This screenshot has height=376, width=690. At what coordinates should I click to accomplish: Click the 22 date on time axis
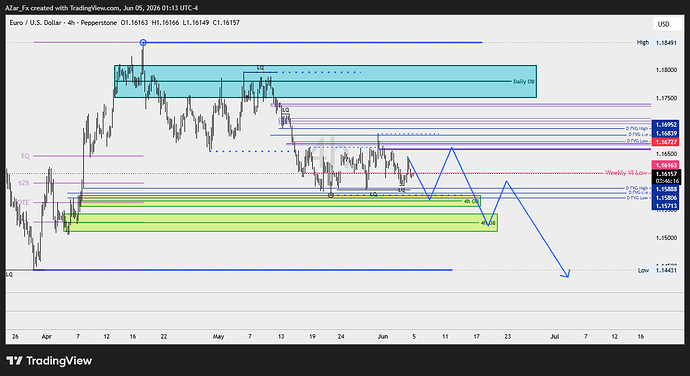pos(164,336)
